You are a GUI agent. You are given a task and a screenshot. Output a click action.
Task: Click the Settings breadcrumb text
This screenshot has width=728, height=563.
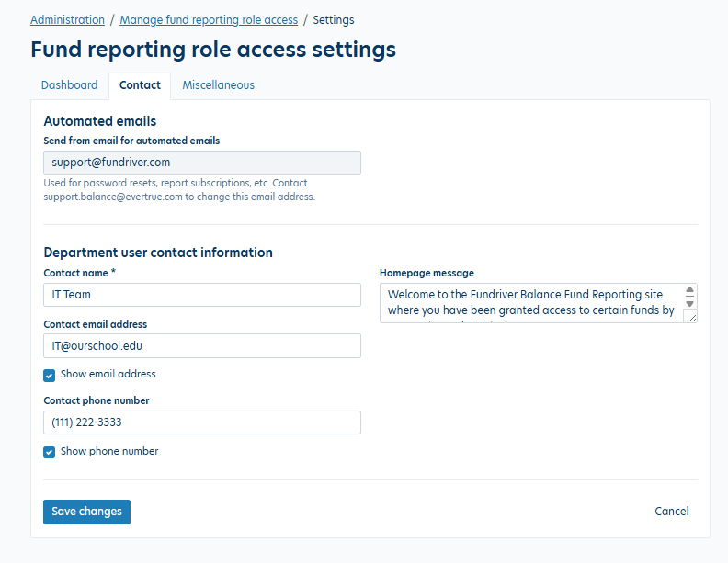coord(334,19)
